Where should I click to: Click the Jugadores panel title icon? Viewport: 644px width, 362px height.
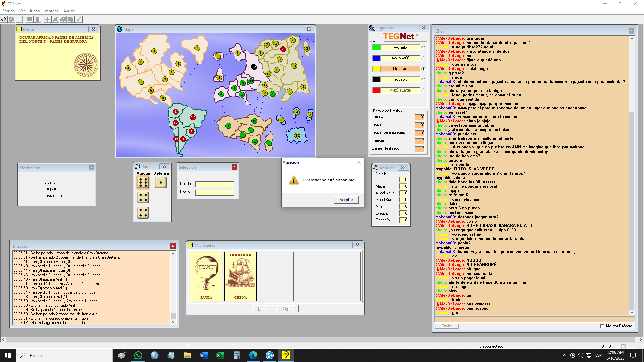pyautogui.click(x=372, y=28)
